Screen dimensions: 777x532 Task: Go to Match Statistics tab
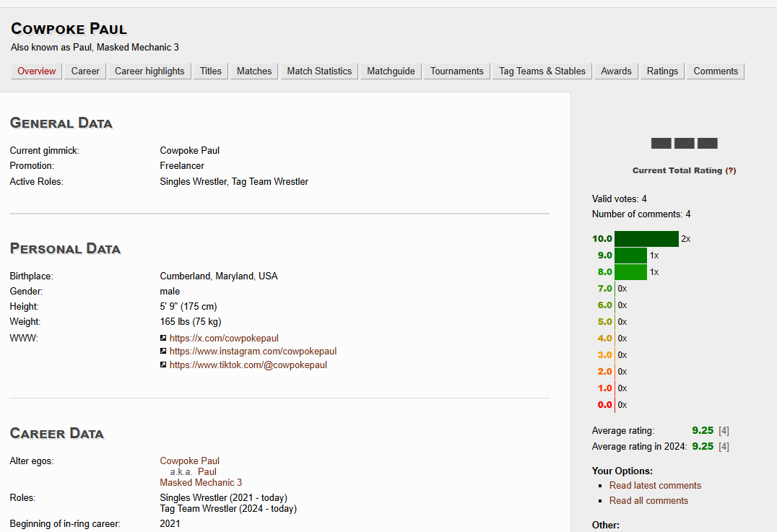319,71
